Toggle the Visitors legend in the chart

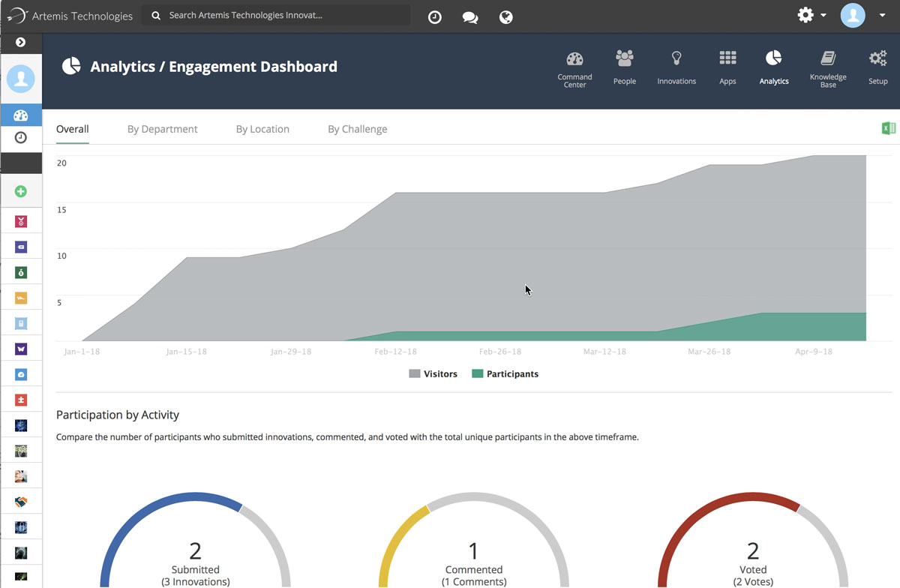433,373
